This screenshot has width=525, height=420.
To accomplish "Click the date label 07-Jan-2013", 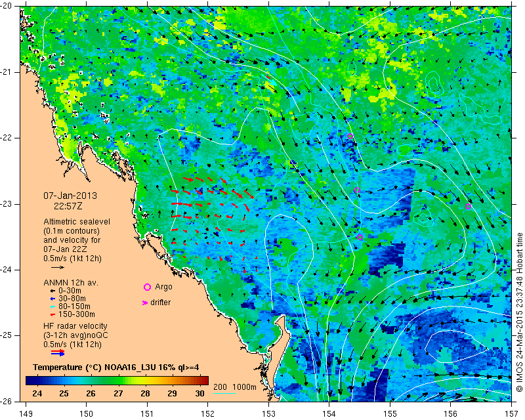I will [70, 196].
